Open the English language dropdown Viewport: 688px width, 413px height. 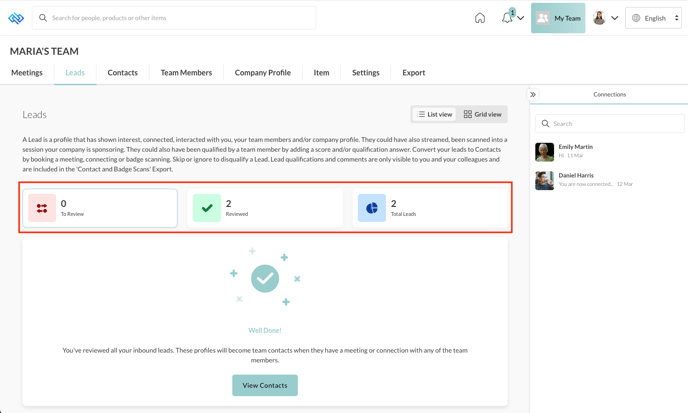(654, 18)
